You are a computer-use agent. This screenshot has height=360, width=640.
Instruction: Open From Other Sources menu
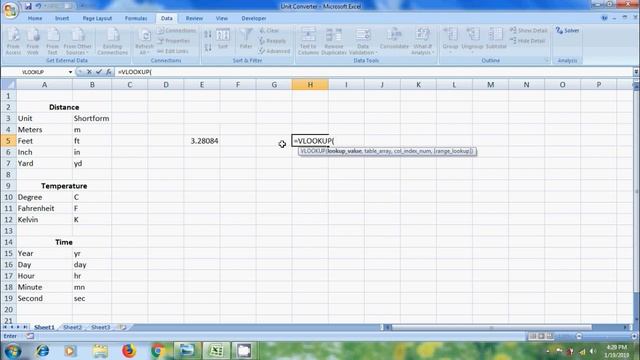77,41
